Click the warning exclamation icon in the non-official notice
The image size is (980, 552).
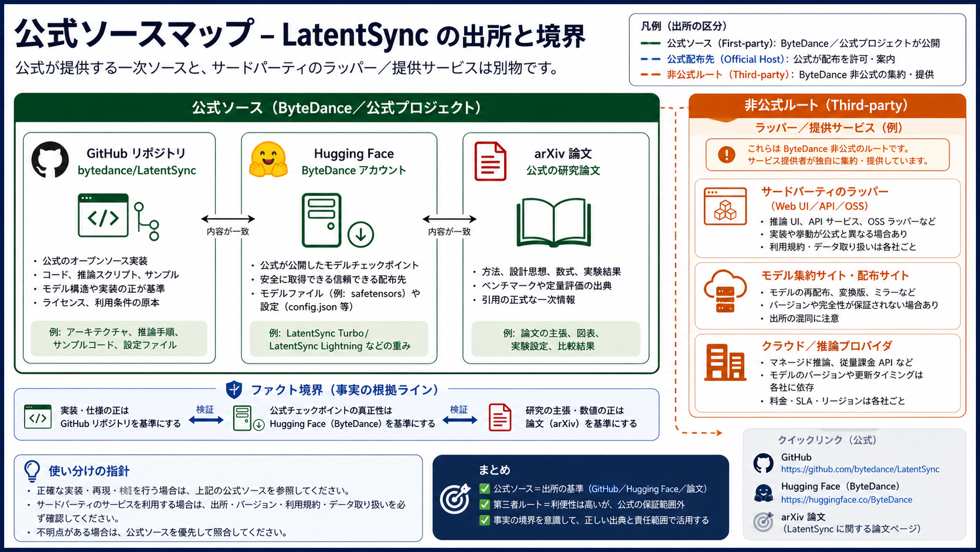click(726, 155)
